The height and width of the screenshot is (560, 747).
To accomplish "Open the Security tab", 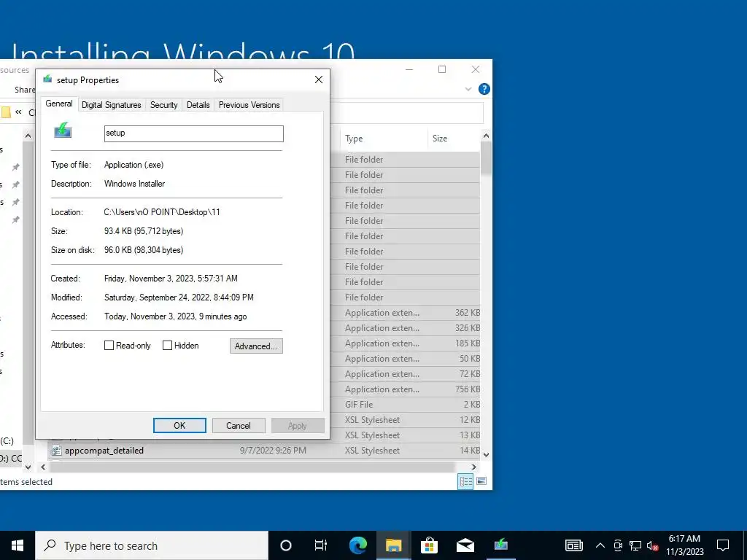I will 164,105.
